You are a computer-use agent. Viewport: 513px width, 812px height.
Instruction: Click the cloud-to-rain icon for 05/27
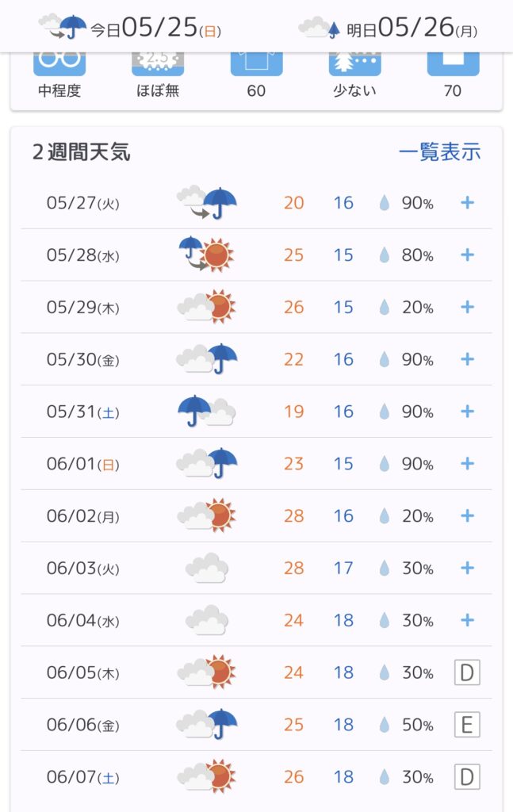206,202
